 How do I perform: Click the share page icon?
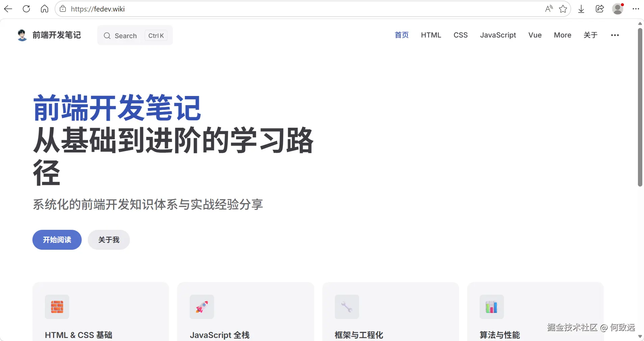pos(600,9)
